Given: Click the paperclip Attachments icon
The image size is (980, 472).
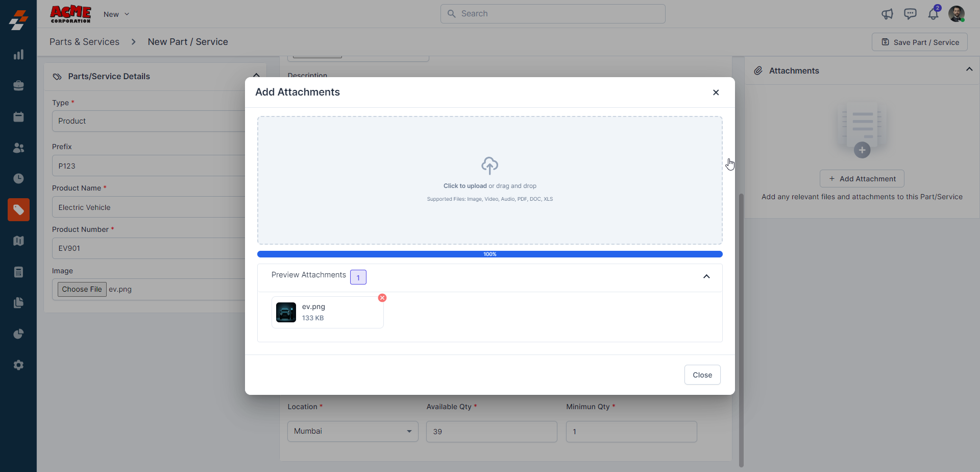Looking at the screenshot, I should coord(758,70).
